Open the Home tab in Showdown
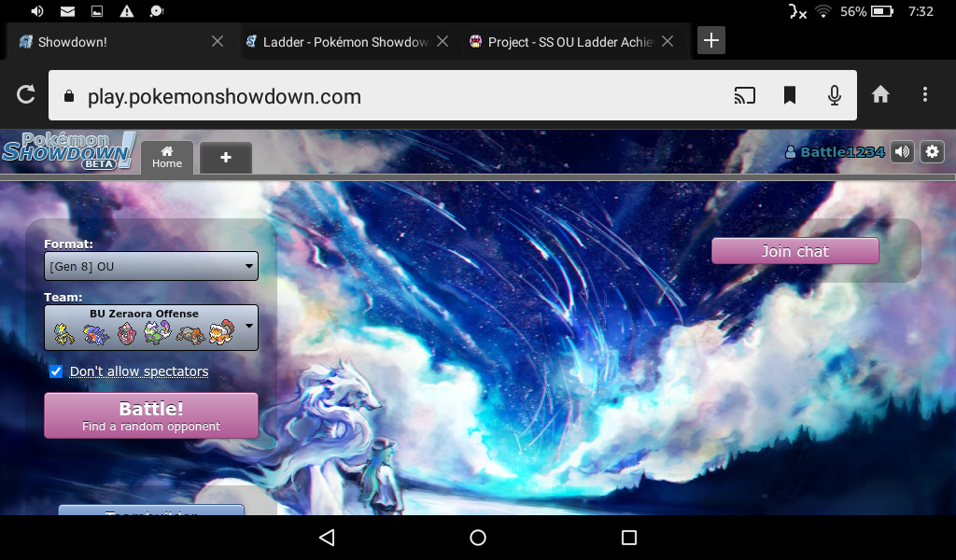The height and width of the screenshot is (560, 956). coord(167,157)
